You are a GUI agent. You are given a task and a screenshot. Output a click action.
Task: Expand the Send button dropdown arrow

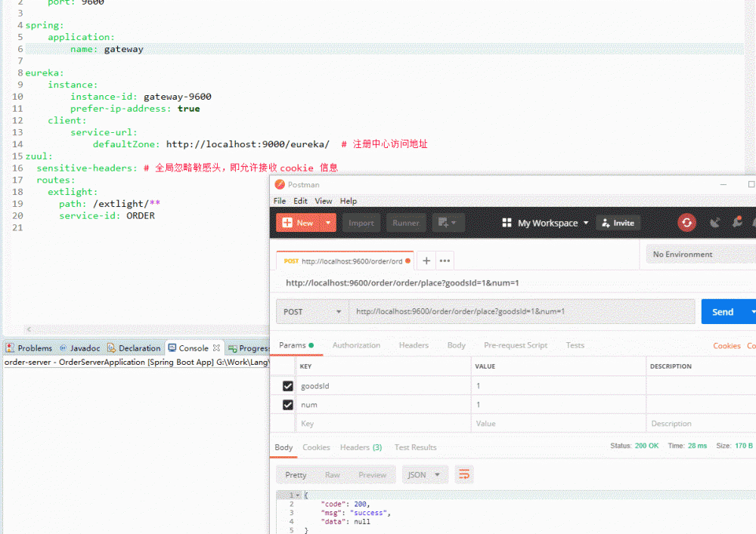click(751, 311)
